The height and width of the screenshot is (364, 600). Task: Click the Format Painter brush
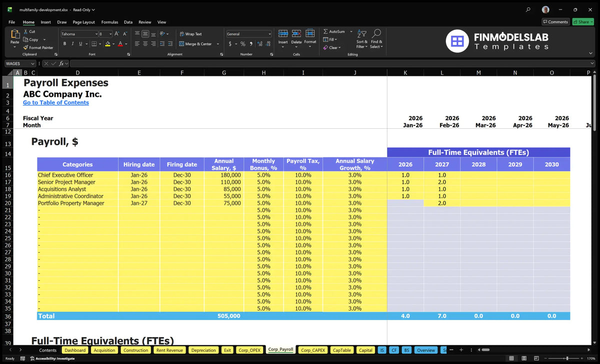point(26,47)
